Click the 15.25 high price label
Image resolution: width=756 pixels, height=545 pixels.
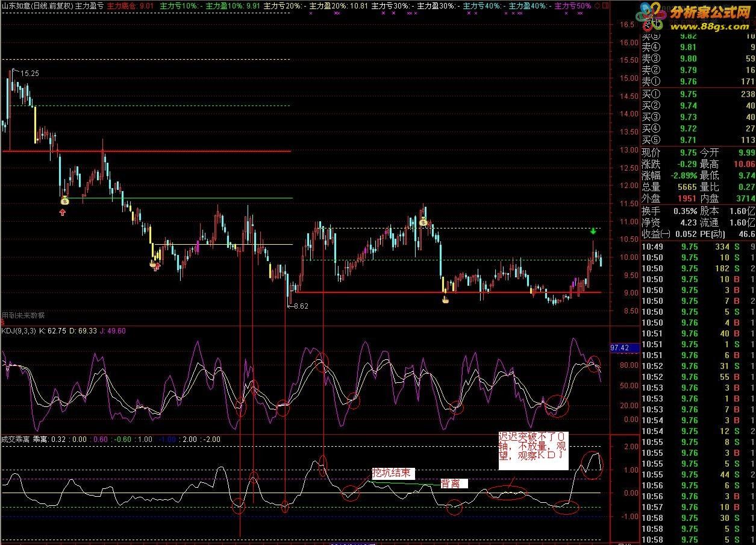pyautogui.click(x=30, y=73)
